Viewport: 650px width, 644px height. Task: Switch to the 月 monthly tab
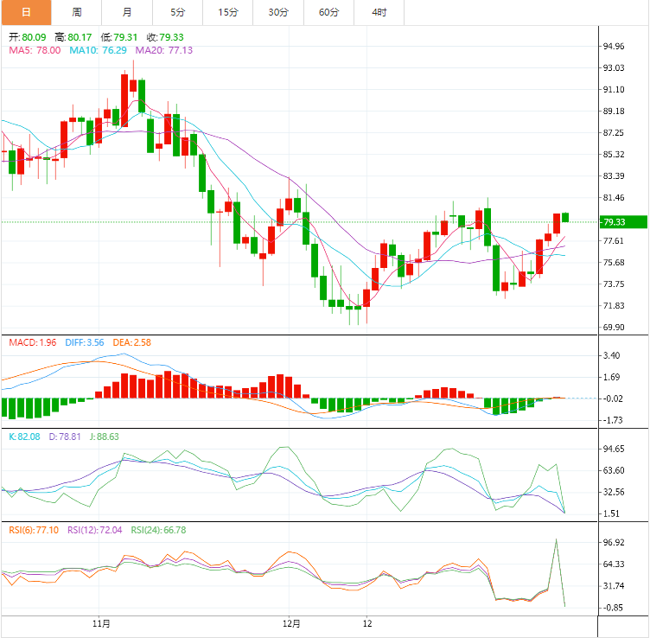pos(127,12)
